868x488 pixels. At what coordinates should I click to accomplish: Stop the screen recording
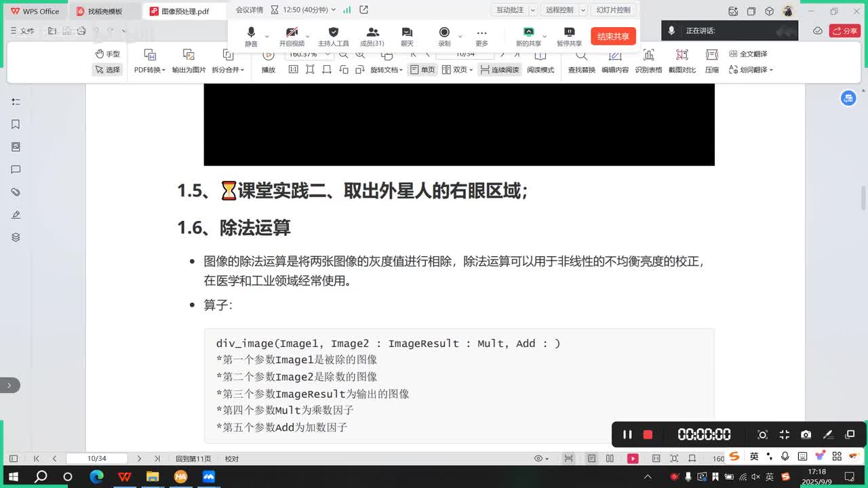[648, 434]
